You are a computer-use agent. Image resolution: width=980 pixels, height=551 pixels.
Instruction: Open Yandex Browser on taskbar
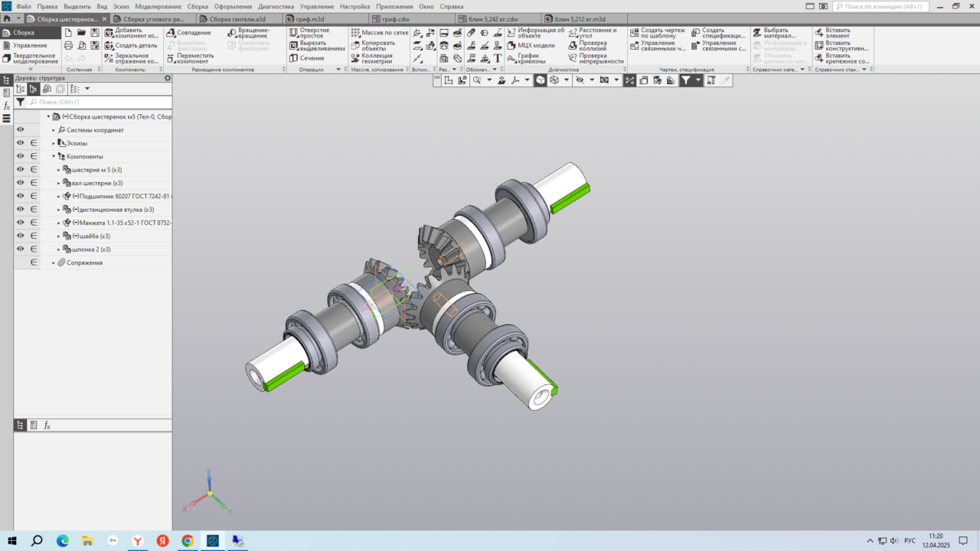click(x=137, y=540)
